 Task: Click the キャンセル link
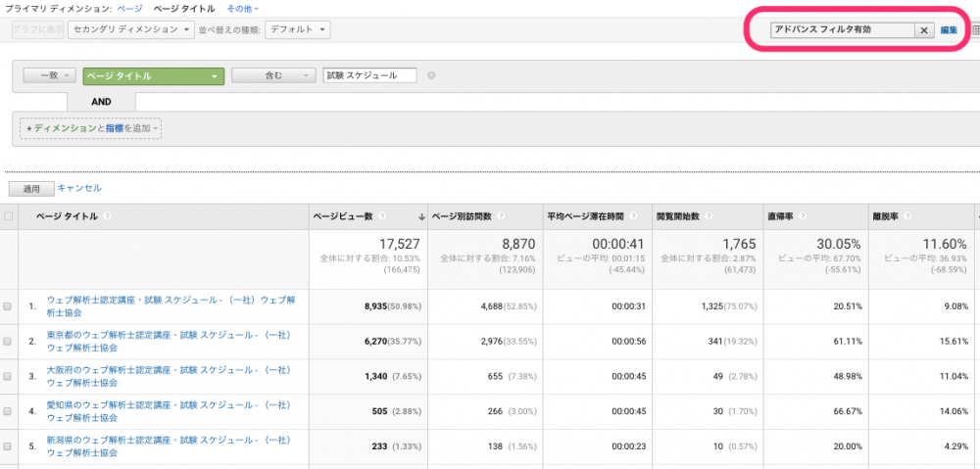click(x=79, y=188)
